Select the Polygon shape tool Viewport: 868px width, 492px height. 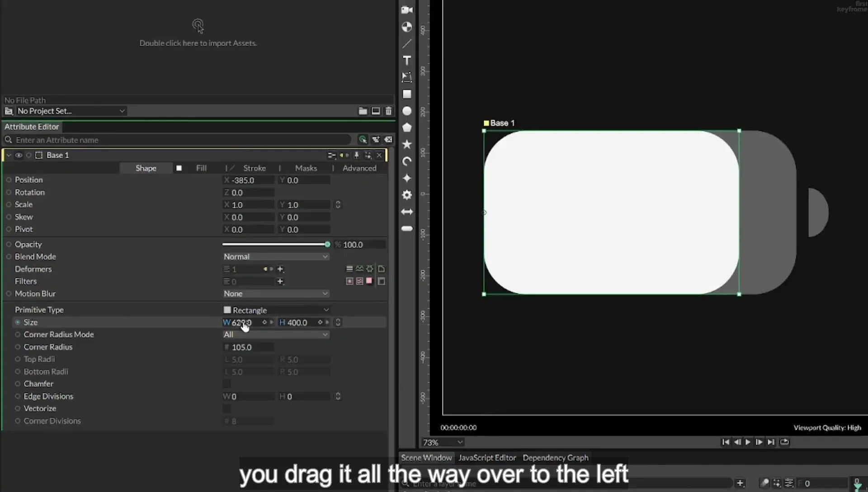click(407, 128)
